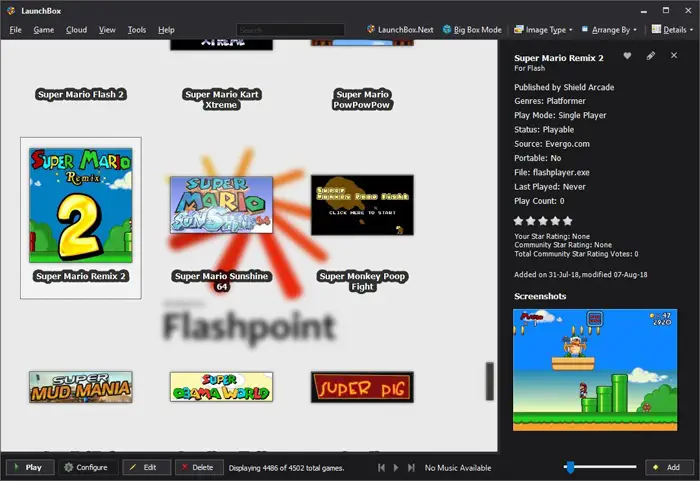Adjust the image size slider
This screenshot has height=481, width=700.
tap(570, 467)
